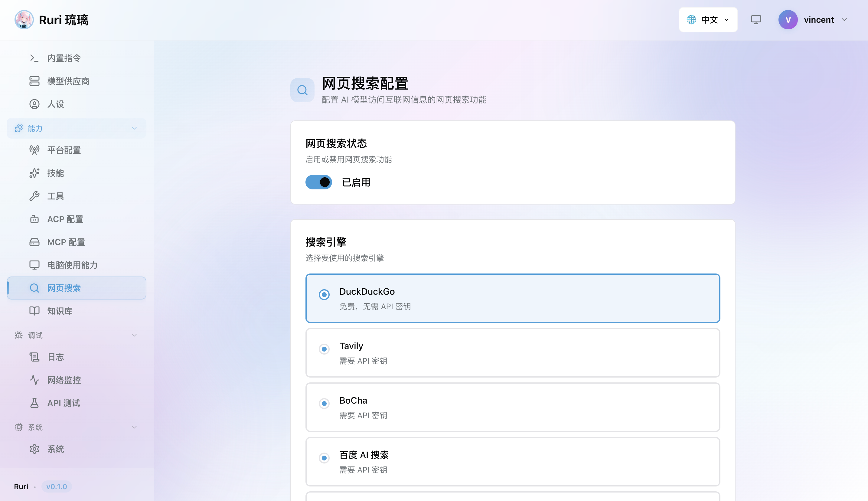This screenshot has width=868, height=501.
Task: Select the 百度 AI 搜索 radio button
Action: pyautogui.click(x=324, y=458)
